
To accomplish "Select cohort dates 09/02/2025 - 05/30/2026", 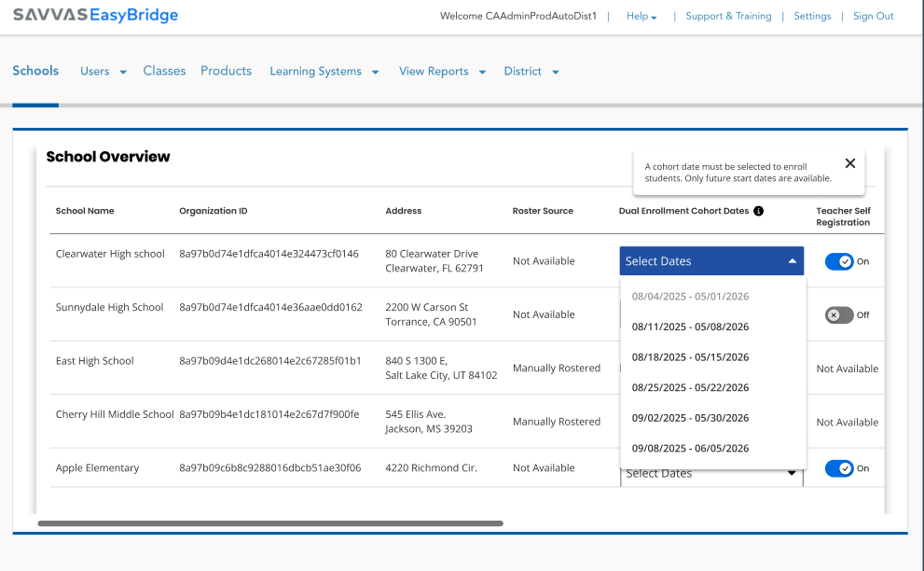I will pos(690,418).
